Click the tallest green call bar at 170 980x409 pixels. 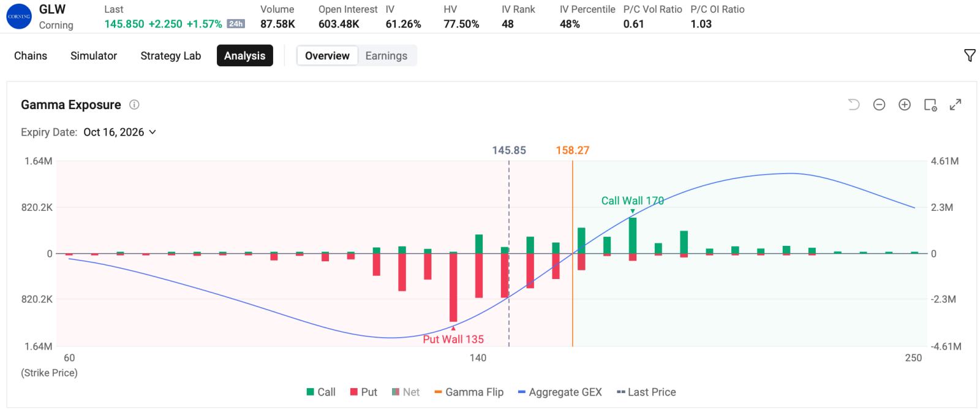click(x=633, y=235)
